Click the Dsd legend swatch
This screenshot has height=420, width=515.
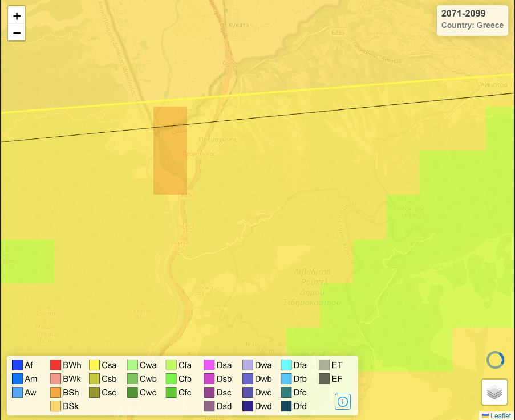click(209, 406)
